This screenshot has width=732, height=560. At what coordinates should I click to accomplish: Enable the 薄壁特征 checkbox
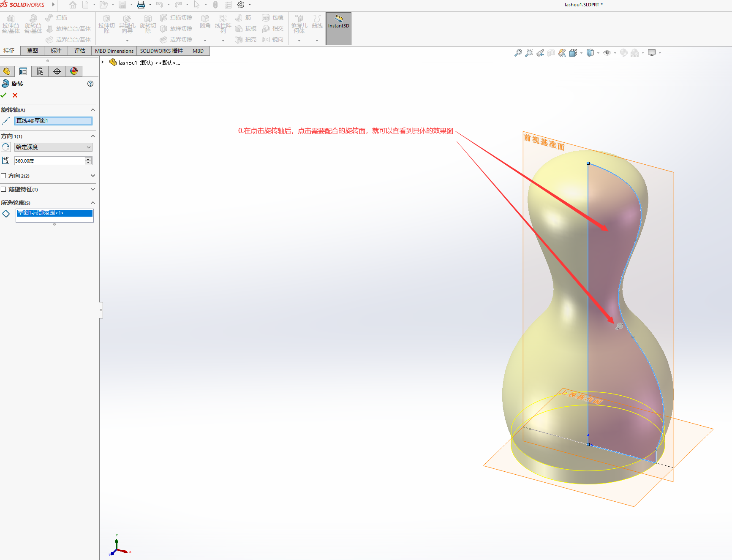click(3, 189)
